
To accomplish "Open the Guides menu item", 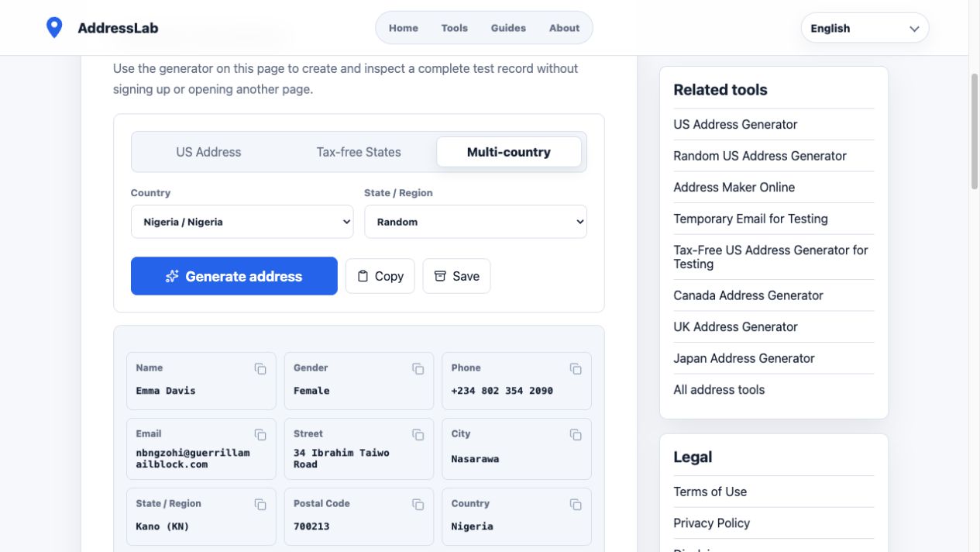I will (x=508, y=28).
